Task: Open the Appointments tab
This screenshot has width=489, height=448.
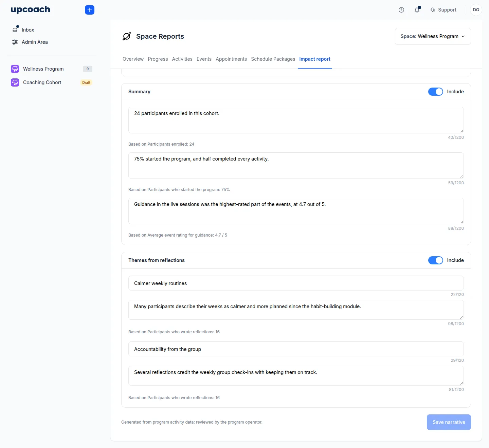Action: [x=231, y=59]
